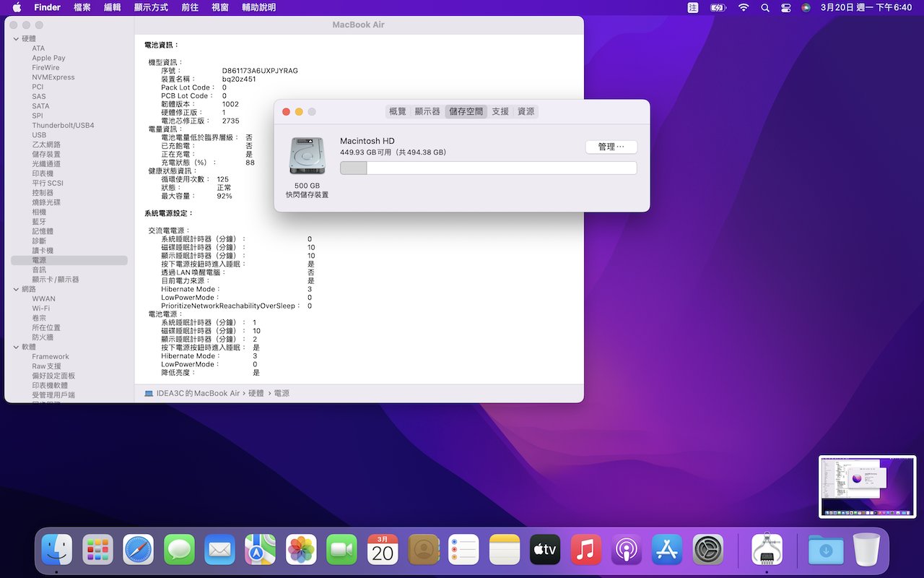Click the Wi-Fi status icon

click(744, 7)
